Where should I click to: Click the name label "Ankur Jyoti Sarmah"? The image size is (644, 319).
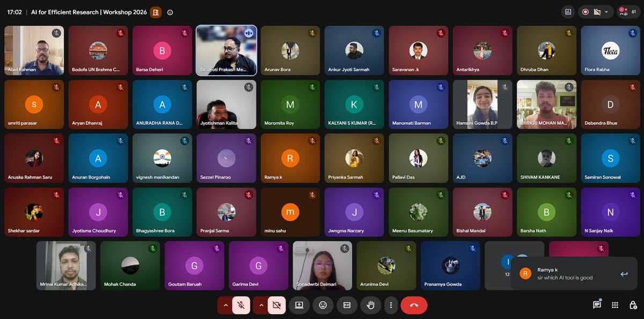coord(349,70)
